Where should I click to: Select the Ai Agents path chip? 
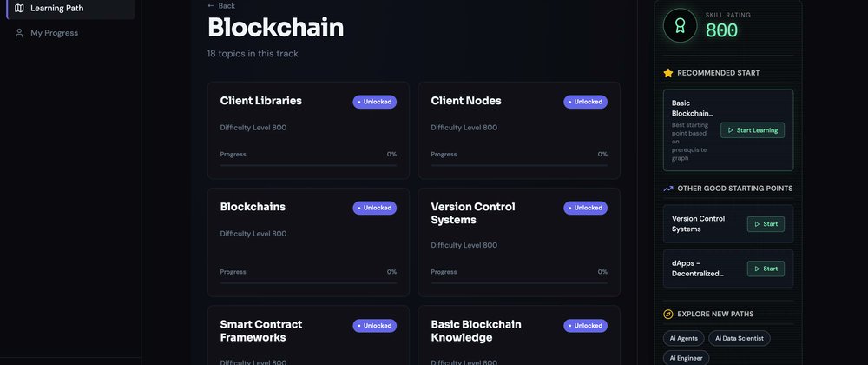pyautogui.click(x=682, y=338)
